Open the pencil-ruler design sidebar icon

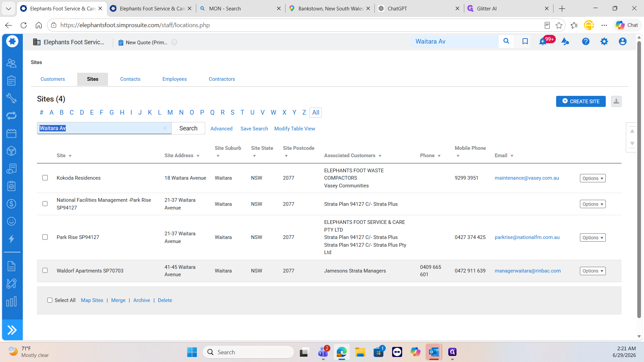pos(11,284)
